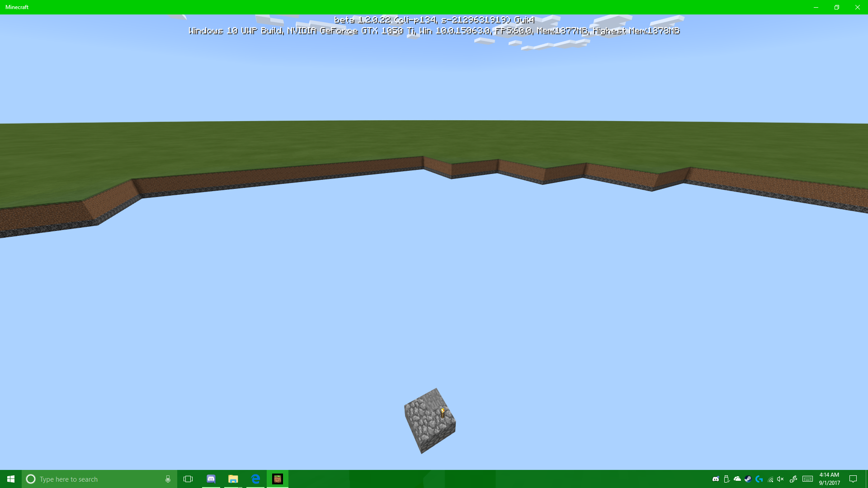Click Safely Remove Hardware USB icon

point(726,479)
